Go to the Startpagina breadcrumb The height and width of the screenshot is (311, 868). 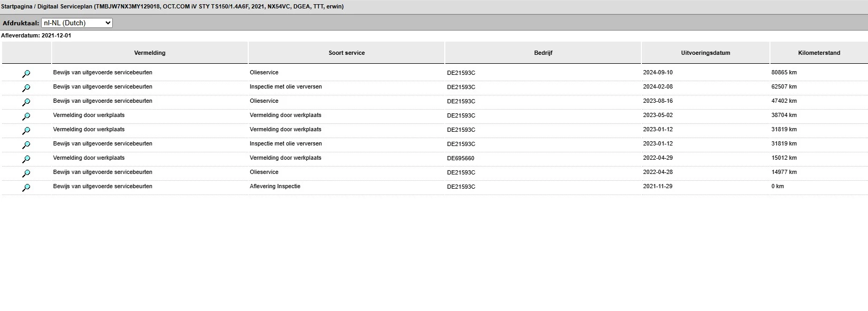pos(17,6)
